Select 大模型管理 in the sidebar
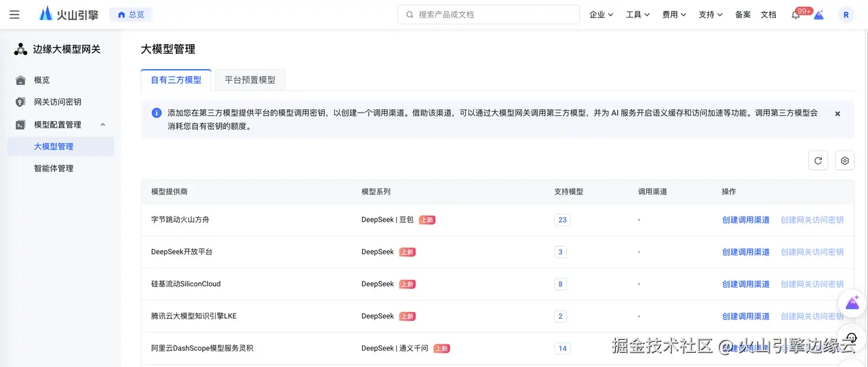 pyautogui.click(x=61, y=146)
